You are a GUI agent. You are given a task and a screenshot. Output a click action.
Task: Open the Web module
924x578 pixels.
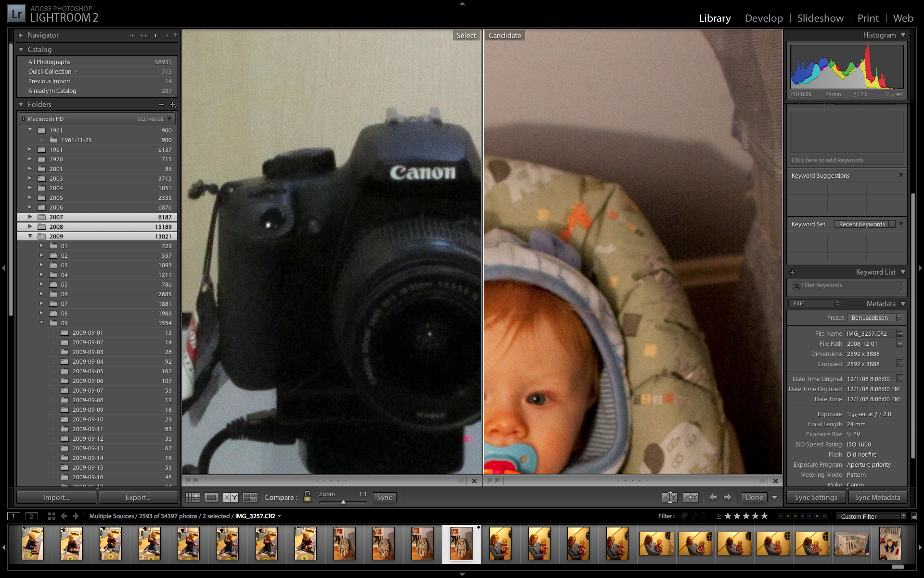(903, 18)
